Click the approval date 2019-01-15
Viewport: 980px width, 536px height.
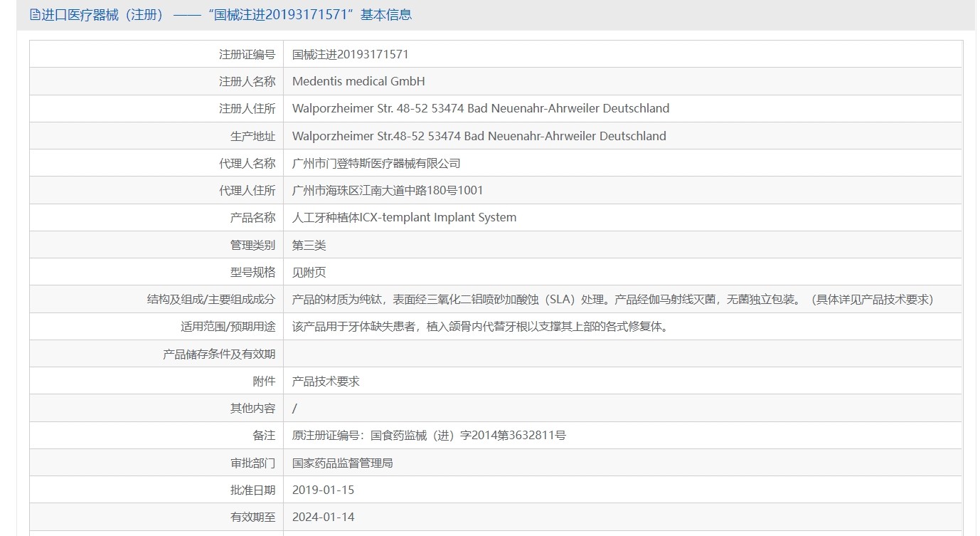tap(323, 490)
